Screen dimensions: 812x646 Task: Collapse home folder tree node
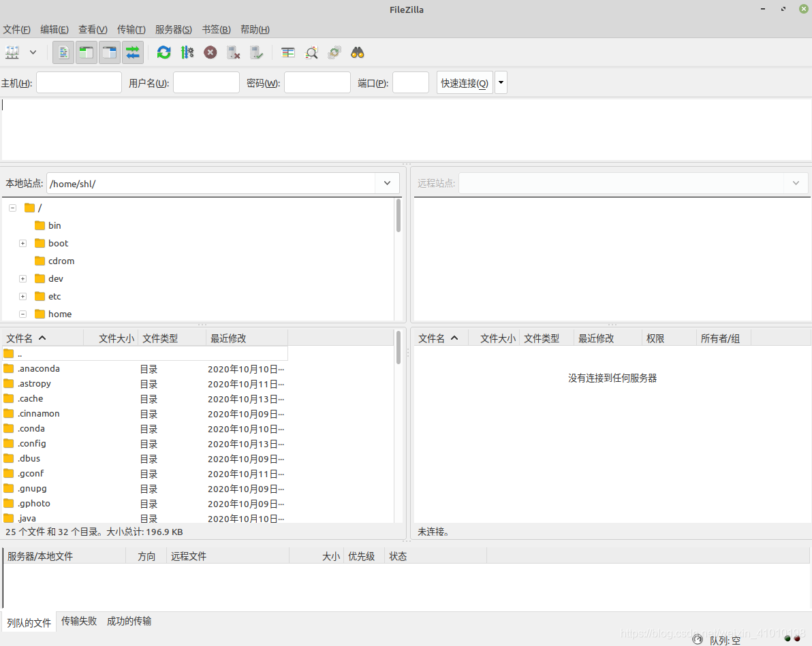pyautogui.click(x=22, y=314)
